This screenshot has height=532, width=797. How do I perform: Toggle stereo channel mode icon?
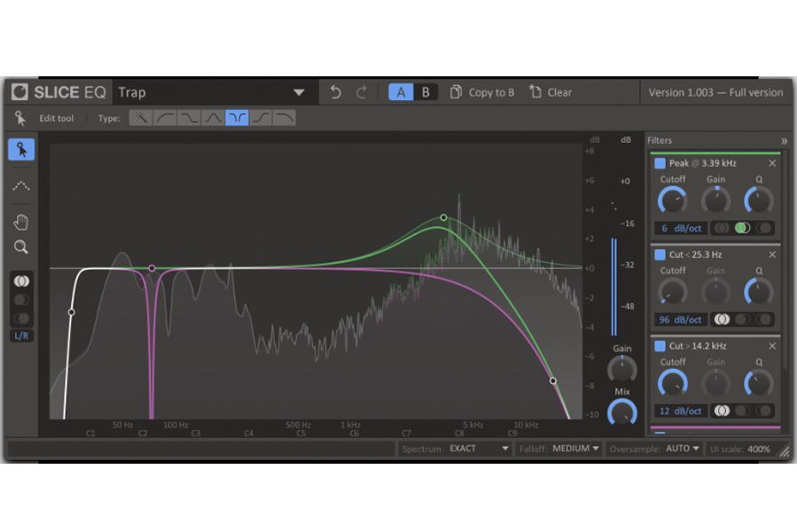pyautogui.click(x=20, y=281)
